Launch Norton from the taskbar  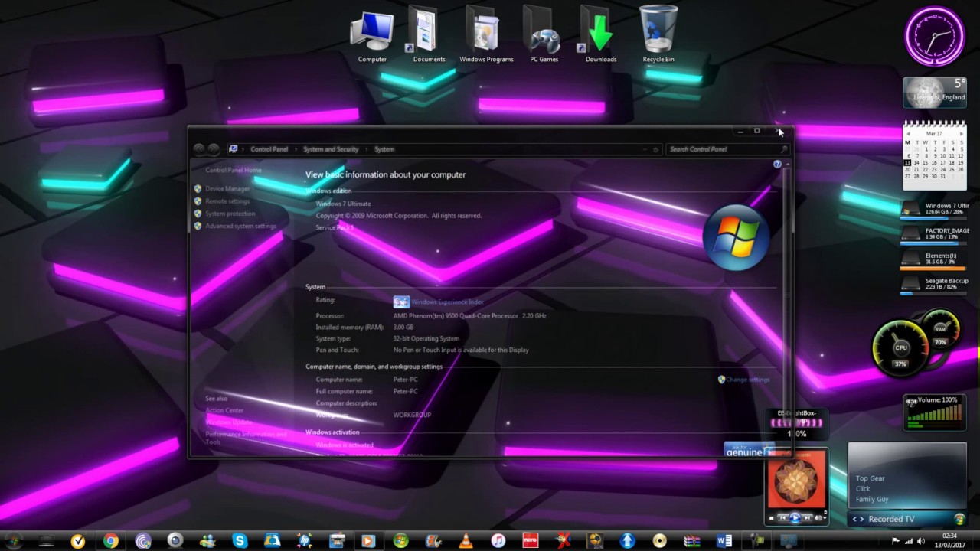(x=78, y=541)
